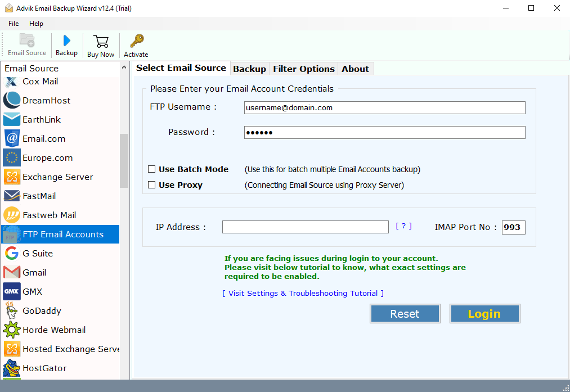Select the HostGator alligator icon
This screenshot has height=392, width=570.
(12, 368)
